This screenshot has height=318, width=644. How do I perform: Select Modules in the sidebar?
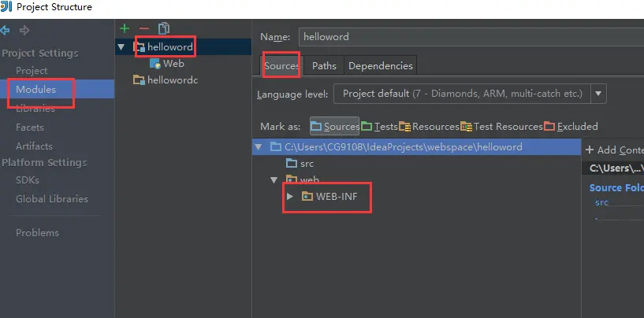coord(57,89)
